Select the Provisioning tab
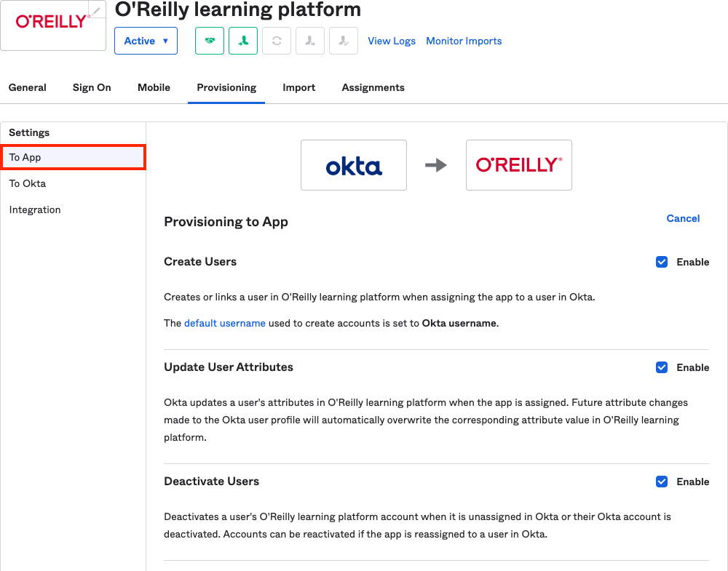The image size is (728, 571). point(226,87)
